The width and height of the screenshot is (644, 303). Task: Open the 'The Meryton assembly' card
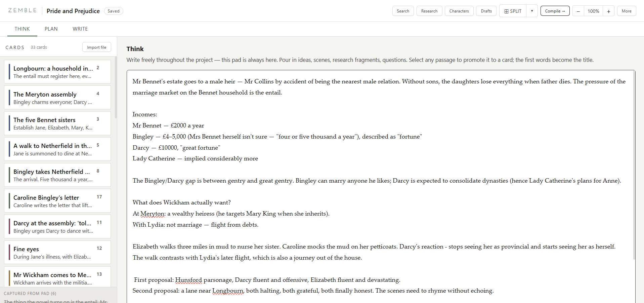tap(57, 98)
